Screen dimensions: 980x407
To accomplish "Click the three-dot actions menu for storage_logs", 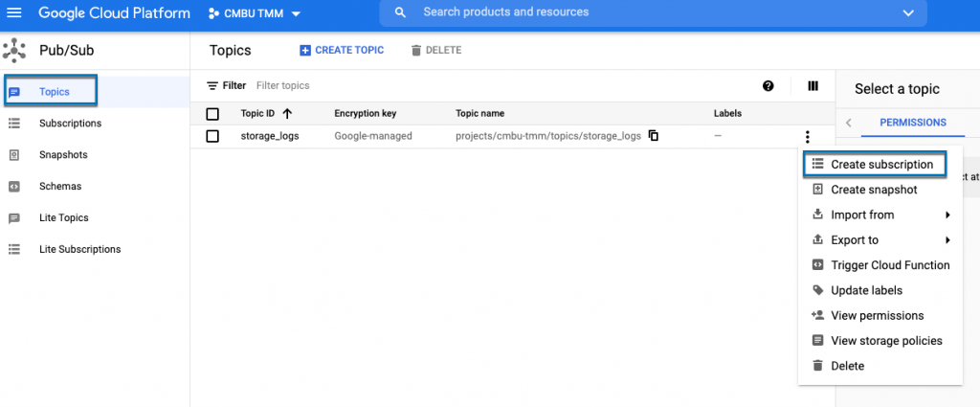I will point(808,137).
